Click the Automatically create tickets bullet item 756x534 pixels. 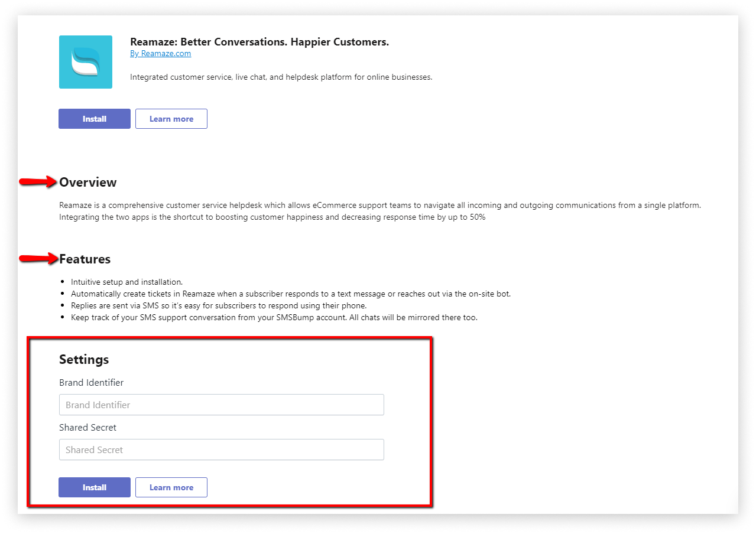click(291, 294)
